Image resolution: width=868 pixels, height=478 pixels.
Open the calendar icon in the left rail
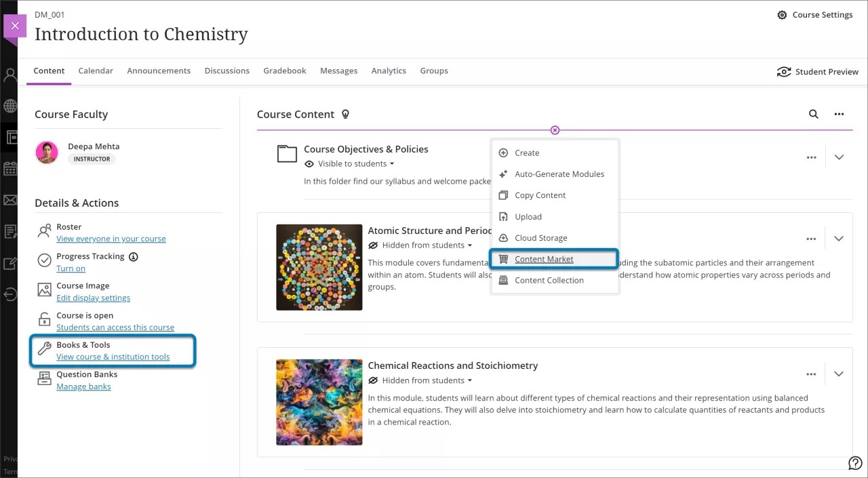[x=10, y=168]
